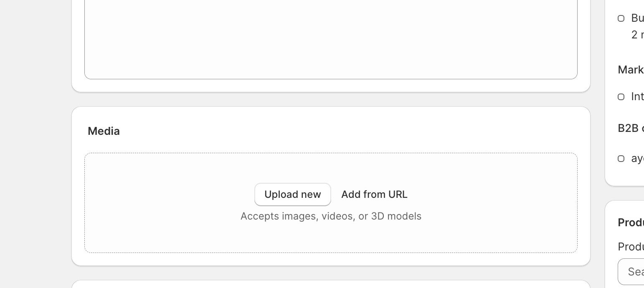Viewport: 644px width, 288px height.
Task: Click the status circle icon beside 'Int'
Action: (x=621, y=97)
